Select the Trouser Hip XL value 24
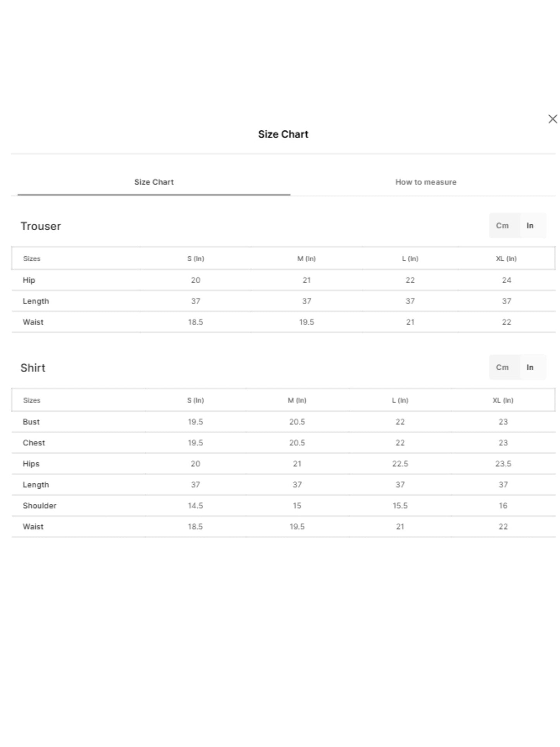The height and width of the screenshot is (747, 560). coord(507,280)
